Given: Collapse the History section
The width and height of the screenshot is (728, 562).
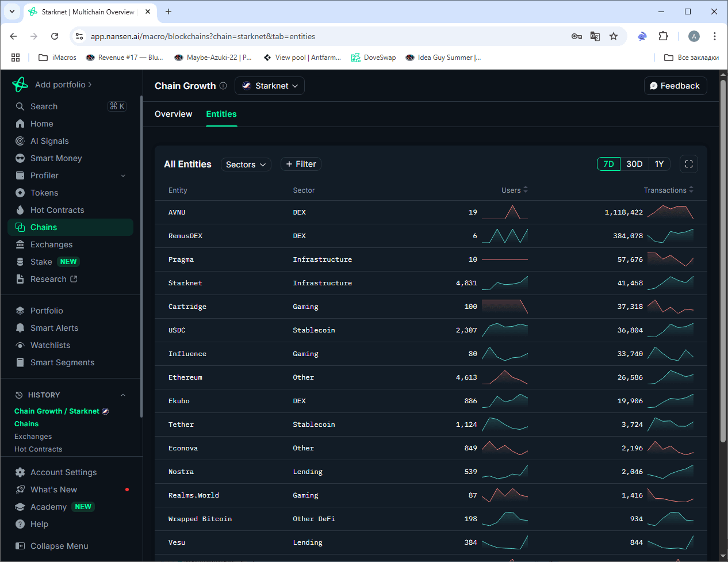Looking at the screenshot, I should pyautogui.click(x=123, y=395).
